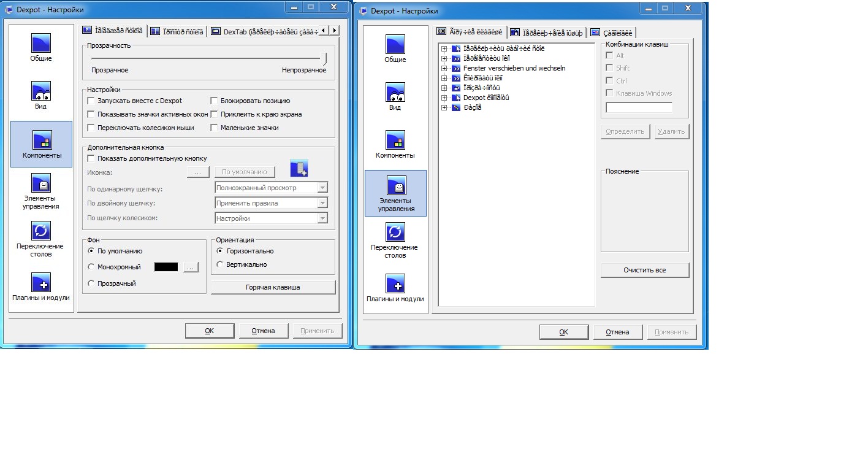This screenshot has width=868, height=454.
Task: Toggle Приклеить к краю экрана
Action: point(214,114)
